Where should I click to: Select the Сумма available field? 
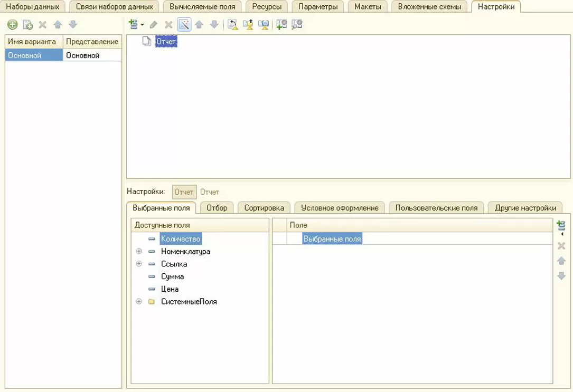click(172, 276)
